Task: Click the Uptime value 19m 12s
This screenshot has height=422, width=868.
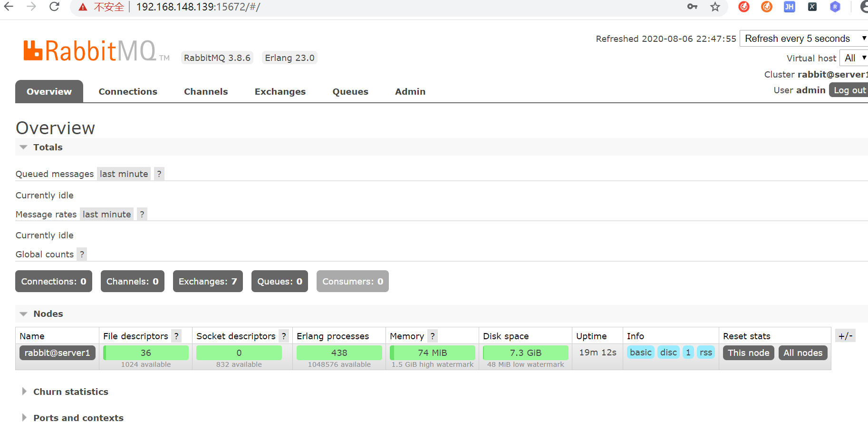Action: coord(598,352)
